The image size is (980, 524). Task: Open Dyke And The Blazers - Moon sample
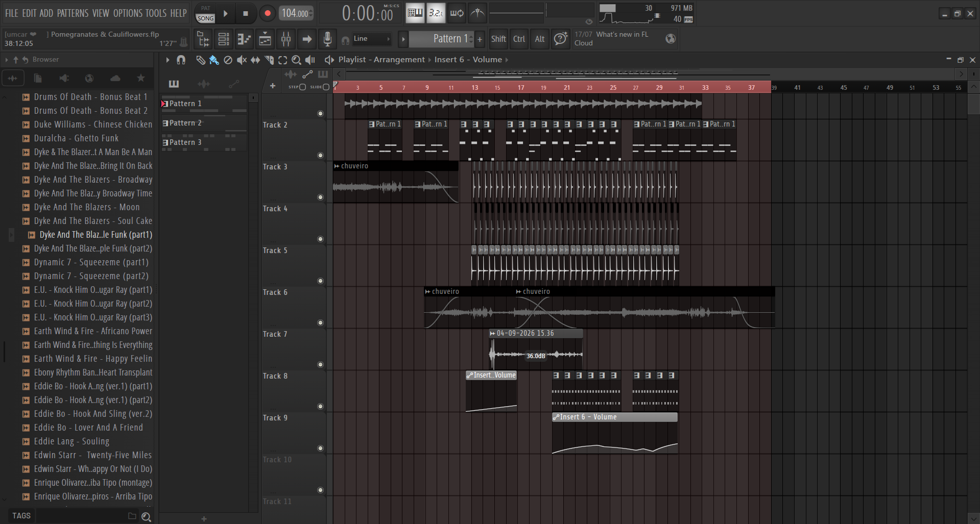87,207
